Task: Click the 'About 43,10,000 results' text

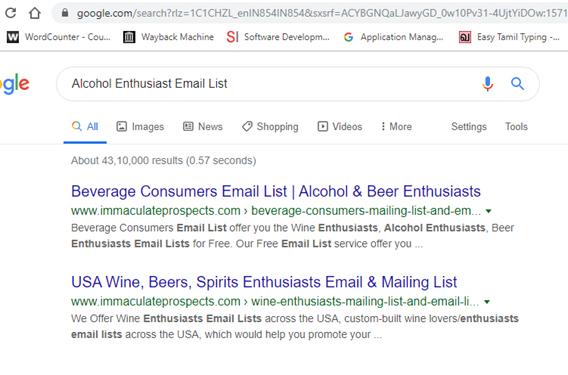Action: coord(163,161)
